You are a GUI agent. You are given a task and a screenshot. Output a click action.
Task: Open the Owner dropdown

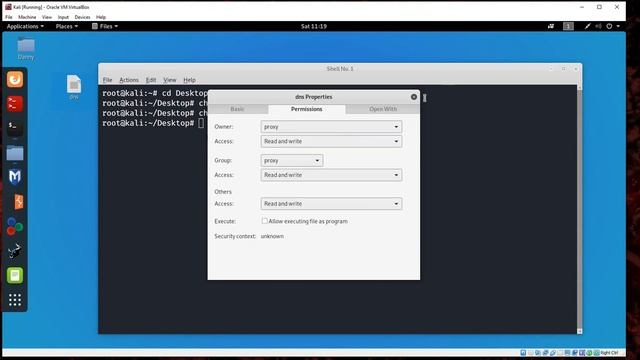[x=331, y=127]
